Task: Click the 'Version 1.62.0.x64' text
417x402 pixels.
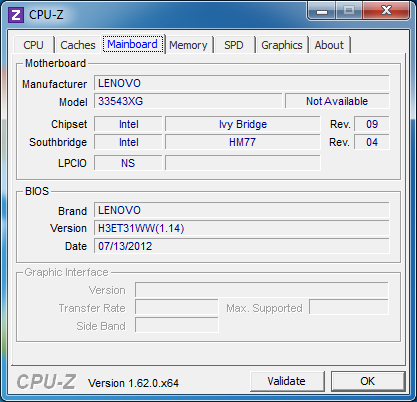Action: tap(133, 383)
